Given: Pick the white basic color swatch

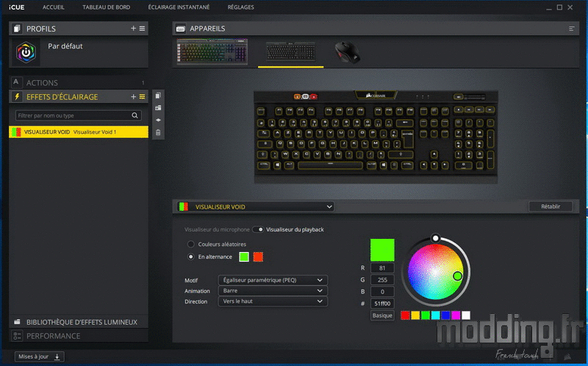Looking at the screenshot, I should pos(466,315).
